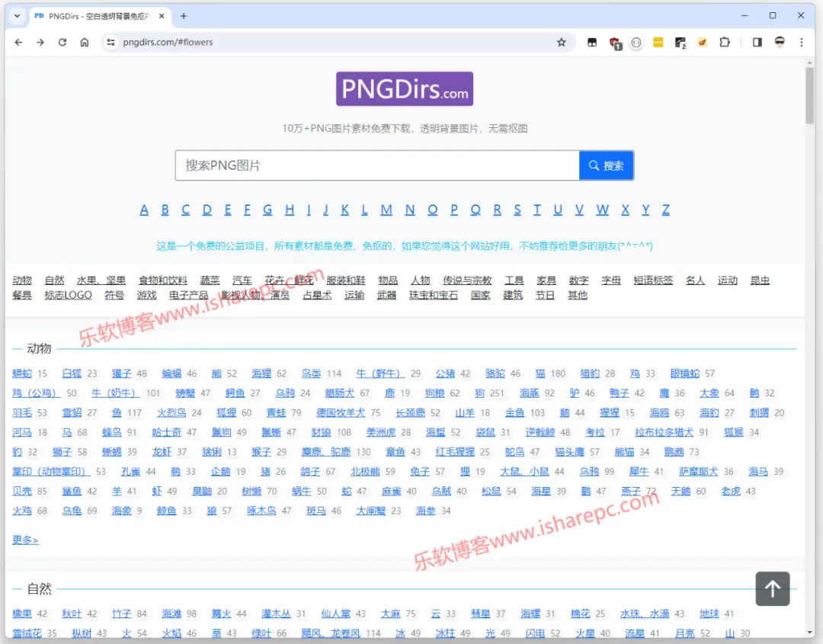Open the 德国牧羊犬 link
The height and width of the screenshot is (644, 823).
(341, 413)
